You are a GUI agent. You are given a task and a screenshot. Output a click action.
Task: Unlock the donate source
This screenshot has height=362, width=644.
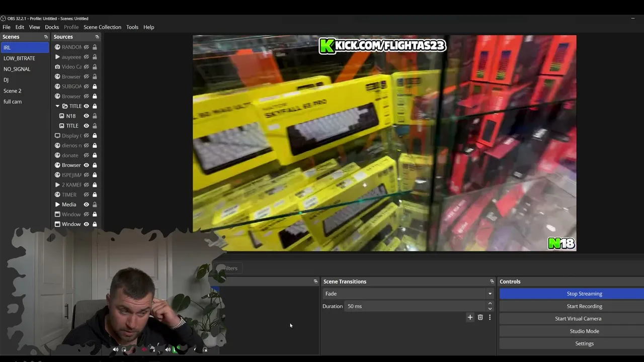[95, 155]
